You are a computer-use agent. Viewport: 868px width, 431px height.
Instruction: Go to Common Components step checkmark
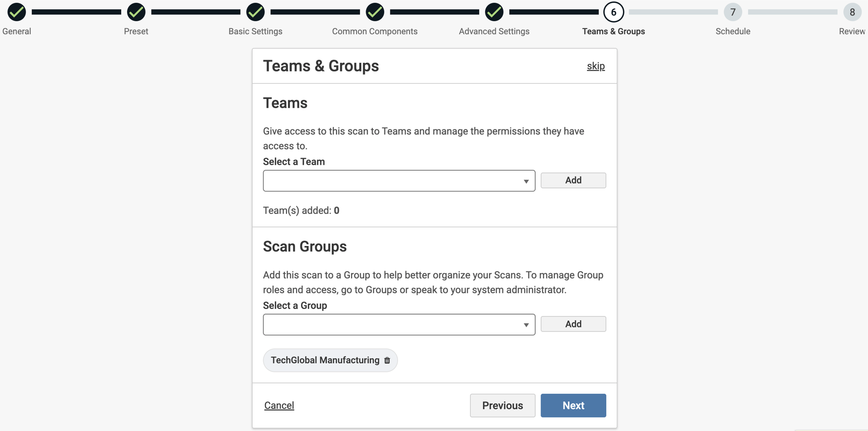(x=375, y=12)
